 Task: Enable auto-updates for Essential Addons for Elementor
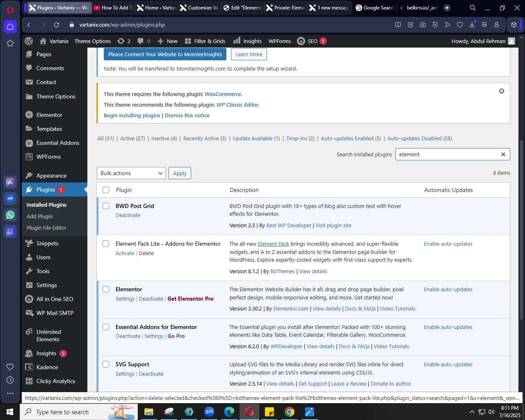point(448,327)
